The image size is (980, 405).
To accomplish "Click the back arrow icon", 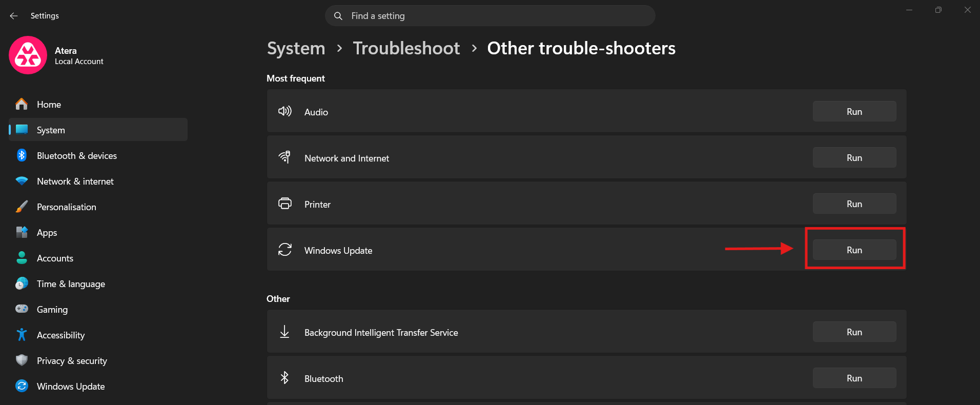I will (14, 16).
